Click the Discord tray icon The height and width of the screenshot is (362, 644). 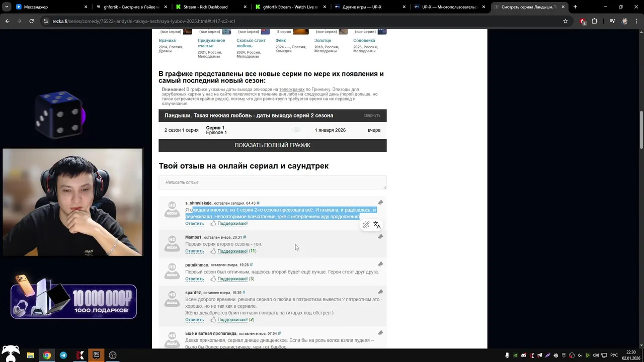click(x=523, y=355)
